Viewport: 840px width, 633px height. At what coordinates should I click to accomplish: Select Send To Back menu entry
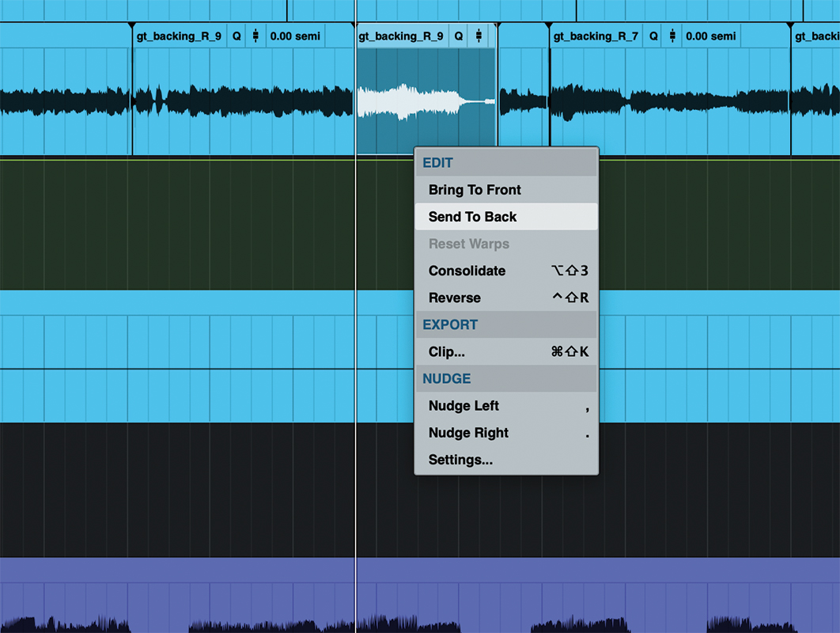pos(506,217)
